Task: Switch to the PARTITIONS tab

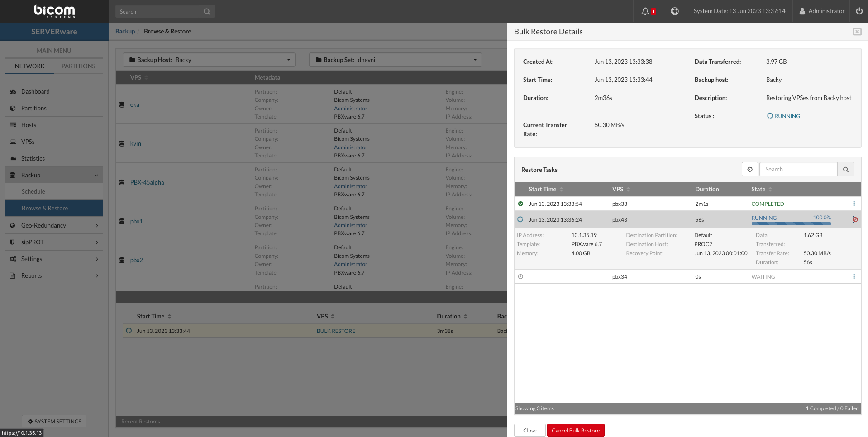Action: click(78, 66)
